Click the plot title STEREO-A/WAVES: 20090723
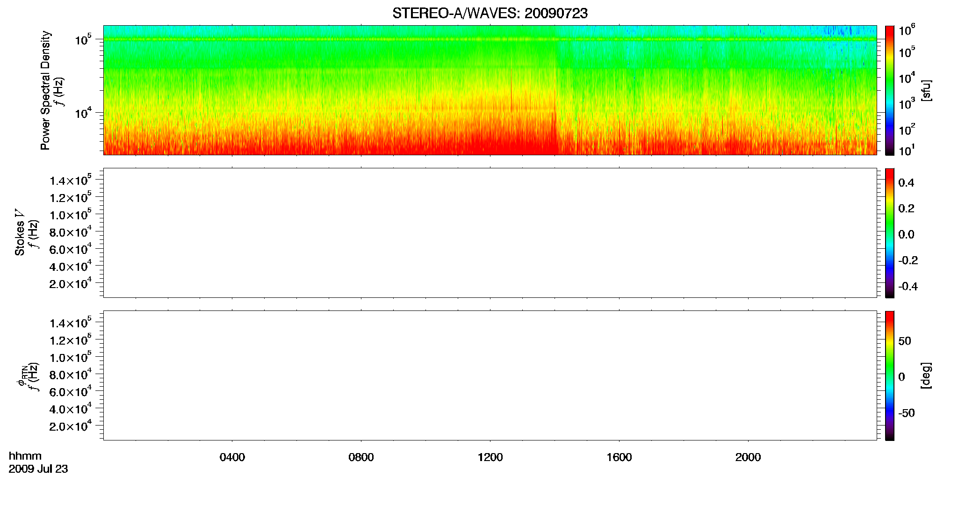The image size is (980, 505). pos(490,14)
